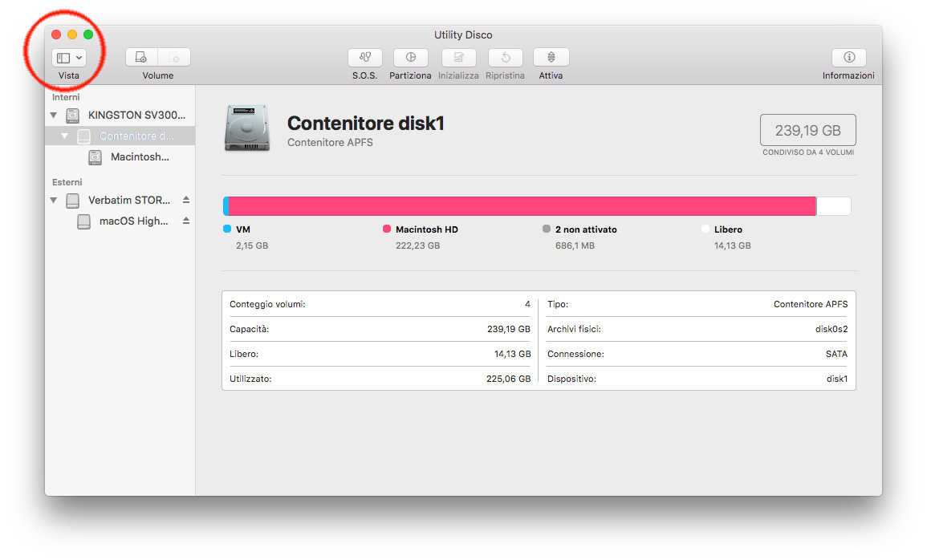Click the 'Libero' legend label
927x560 pixels.
(x=729, y=229)
